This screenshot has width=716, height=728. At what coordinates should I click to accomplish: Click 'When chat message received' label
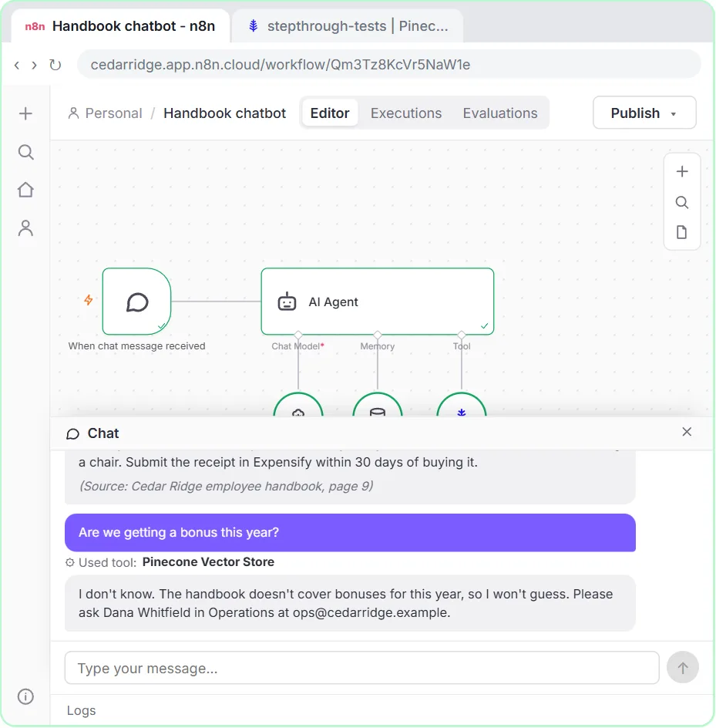[x=136, y=346]
